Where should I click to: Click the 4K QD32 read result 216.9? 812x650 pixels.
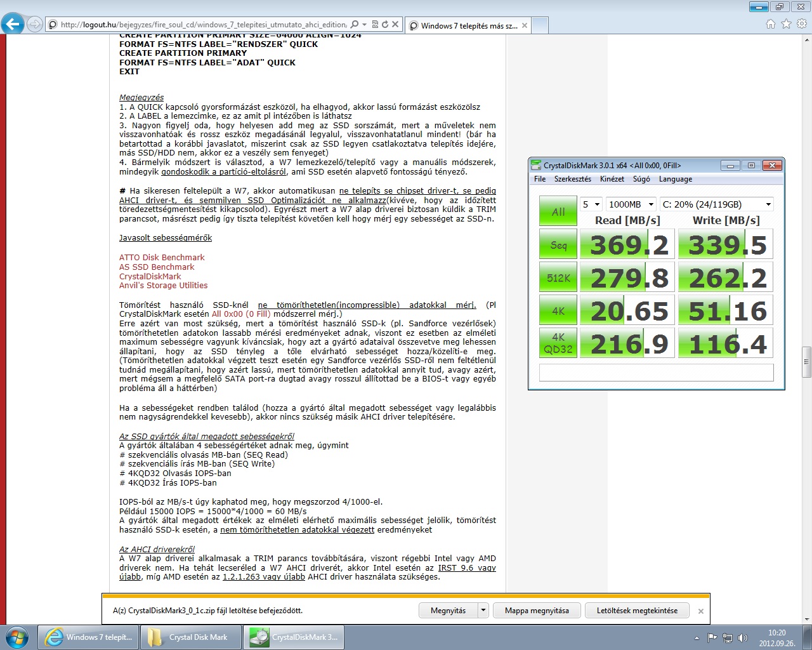click(x=628, y=344)
